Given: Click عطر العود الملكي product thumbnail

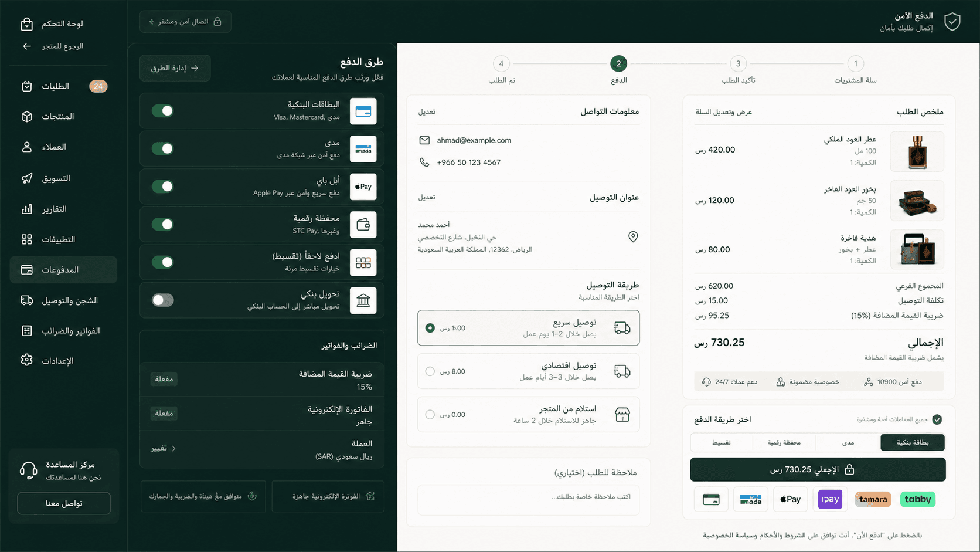Looking at the screenshot, I should [917, 151].
